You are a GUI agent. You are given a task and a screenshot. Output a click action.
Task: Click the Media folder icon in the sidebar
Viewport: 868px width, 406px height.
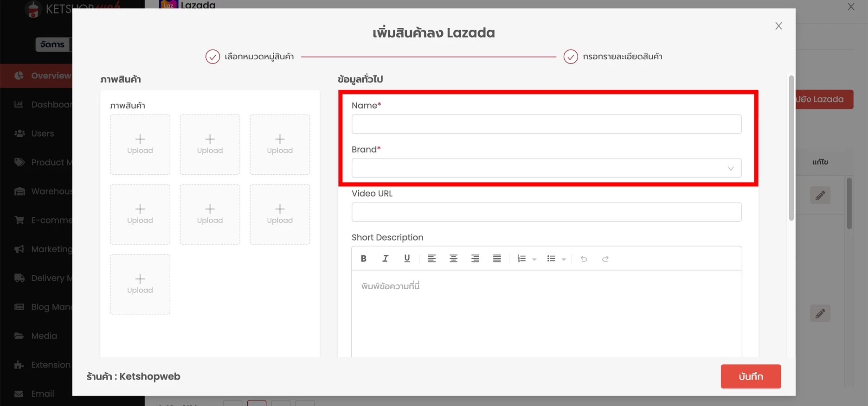coord(19,336)
